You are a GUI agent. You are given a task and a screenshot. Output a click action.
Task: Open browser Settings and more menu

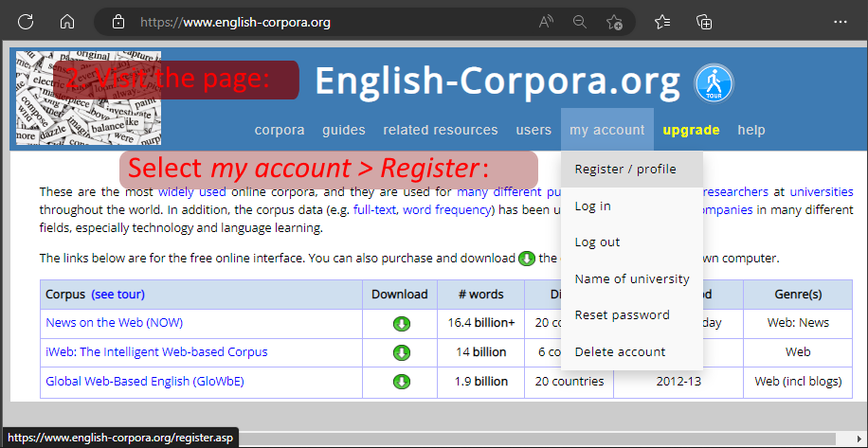tap(840, 22)
